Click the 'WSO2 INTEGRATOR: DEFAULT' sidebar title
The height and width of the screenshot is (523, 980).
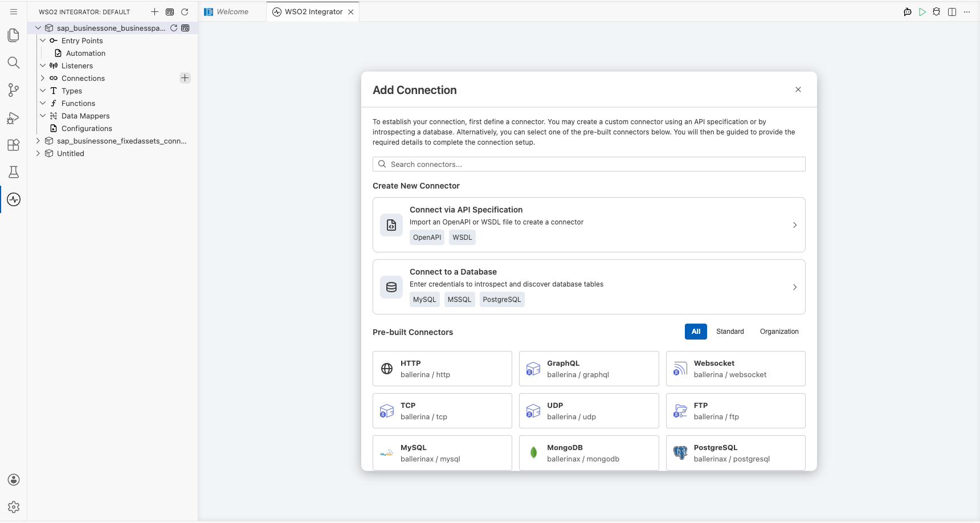point(84,12)
